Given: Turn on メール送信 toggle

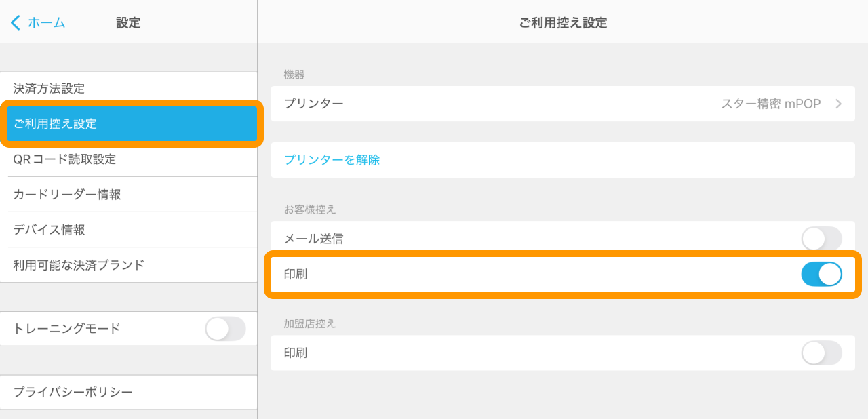Looking at the screenshot, I should pyautogui.click(x=821, y=239).
